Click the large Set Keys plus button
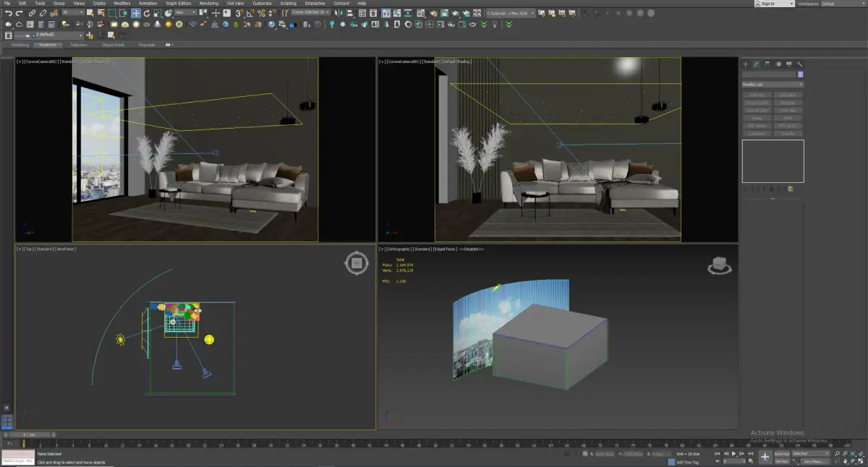Viewport: 868px width, 467px height. [765, 457]
